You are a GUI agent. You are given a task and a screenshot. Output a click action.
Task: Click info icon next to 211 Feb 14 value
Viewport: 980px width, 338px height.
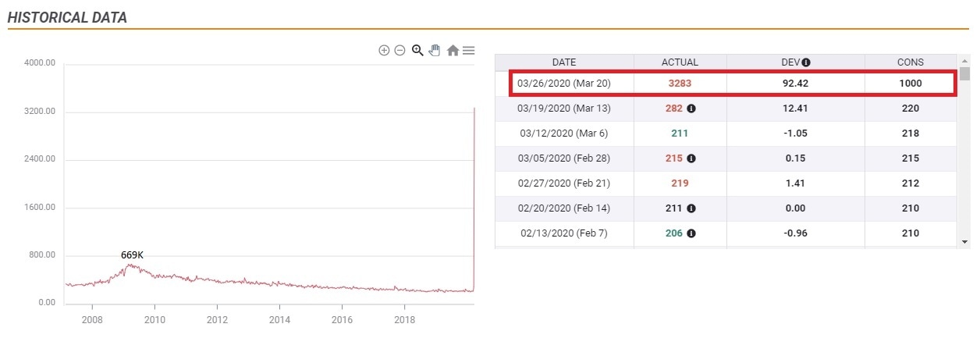pyautogui.click(x=691, y=208)
